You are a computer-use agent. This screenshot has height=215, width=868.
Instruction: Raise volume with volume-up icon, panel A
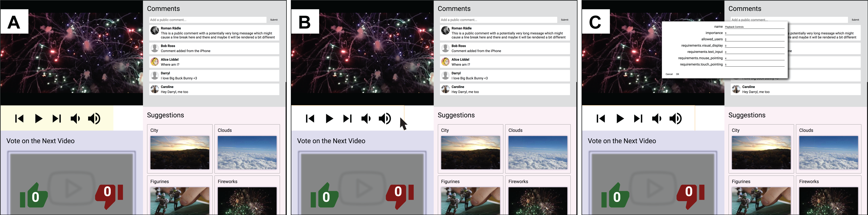[94, 118]
